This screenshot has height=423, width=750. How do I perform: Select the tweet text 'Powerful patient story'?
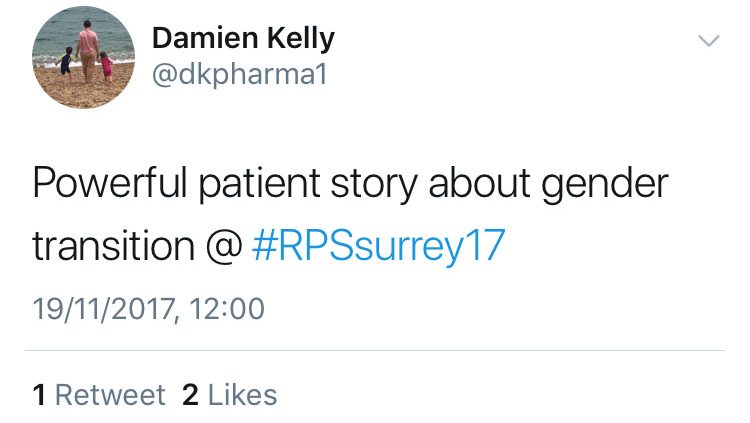[x=225, y=184]
